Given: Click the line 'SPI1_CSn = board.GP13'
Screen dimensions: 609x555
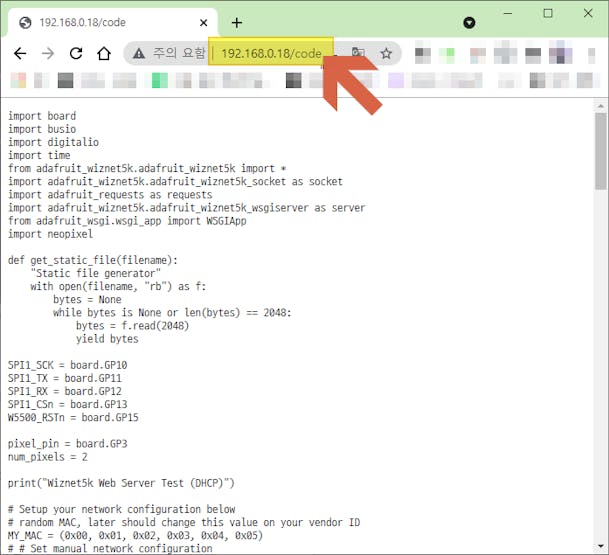Looking at the screenshot, I should (68, 405).
